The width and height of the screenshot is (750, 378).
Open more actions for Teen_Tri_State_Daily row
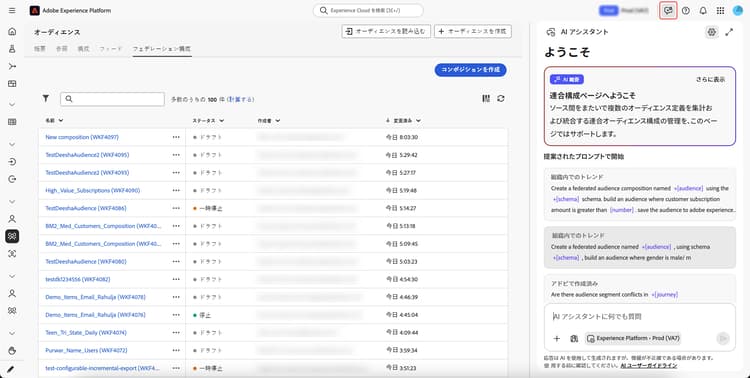pyautogui.click(x=176, y=333)
